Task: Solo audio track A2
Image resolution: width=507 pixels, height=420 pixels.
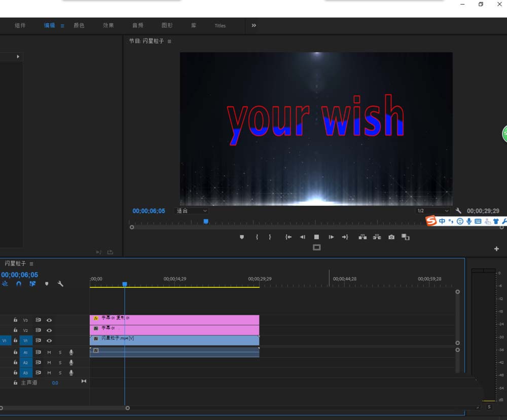Action: [x=60, y=362]
